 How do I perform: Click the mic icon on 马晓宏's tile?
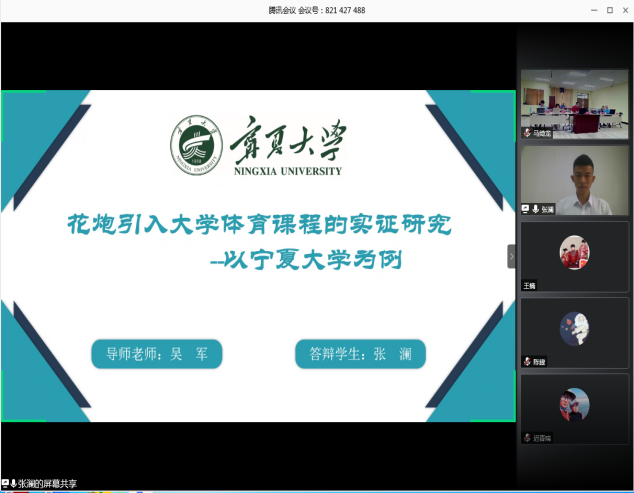[x=527, y=133]
